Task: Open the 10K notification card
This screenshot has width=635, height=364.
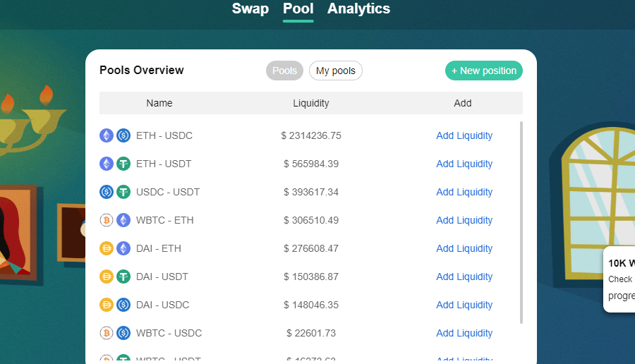Action: click(619, 279)
